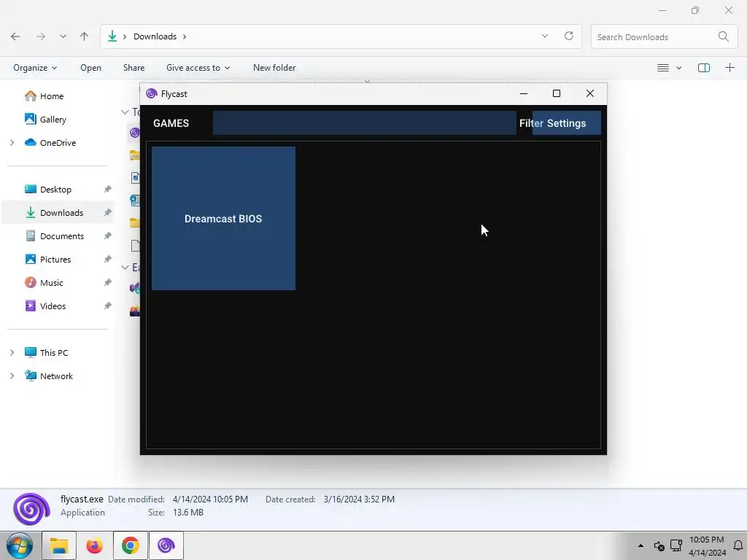Unpin Desktop via its pin icon

[x=108, y=190]
